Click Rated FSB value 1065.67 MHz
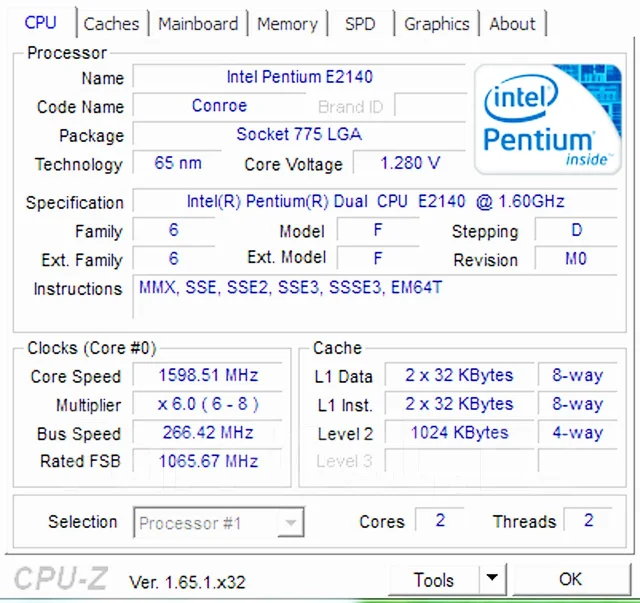The height and width of the screenshot is (603, 640). click(208, 461)
